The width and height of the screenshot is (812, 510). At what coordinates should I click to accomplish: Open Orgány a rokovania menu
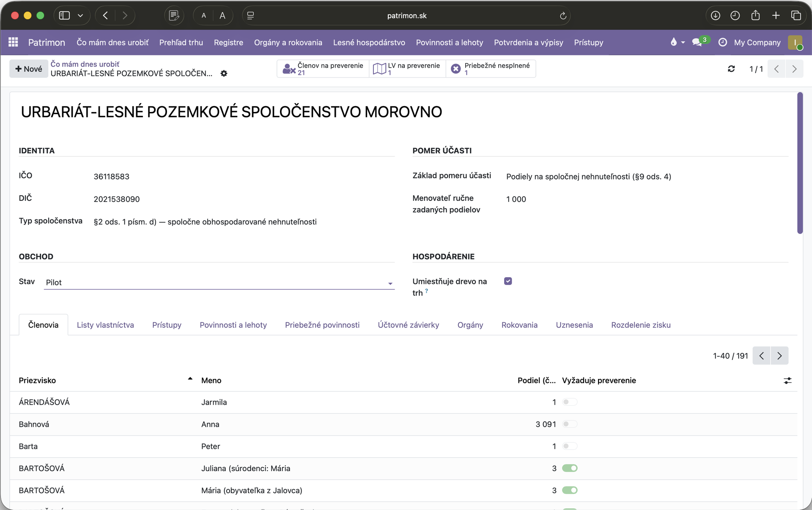(288, 42)
